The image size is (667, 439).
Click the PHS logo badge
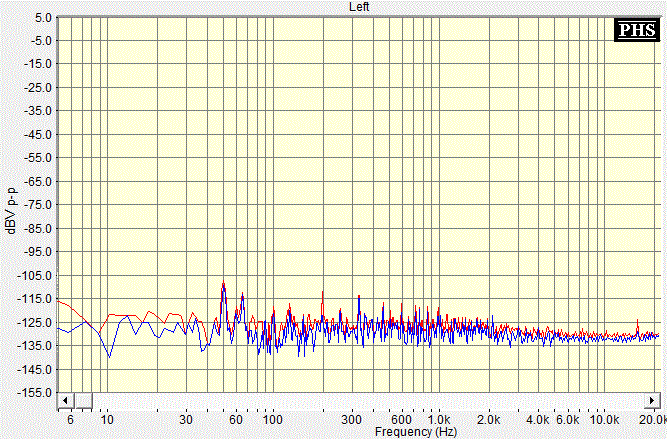coord(637,30)
